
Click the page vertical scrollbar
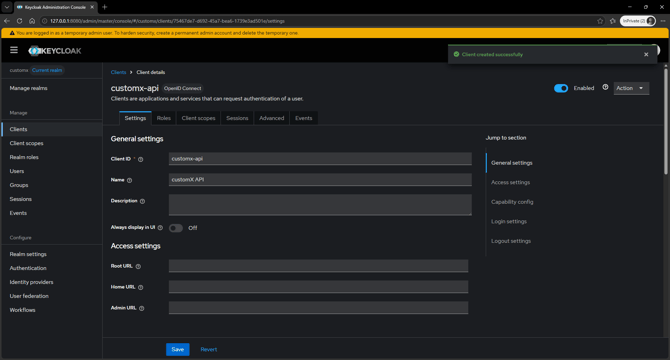[x=665, y=120]
